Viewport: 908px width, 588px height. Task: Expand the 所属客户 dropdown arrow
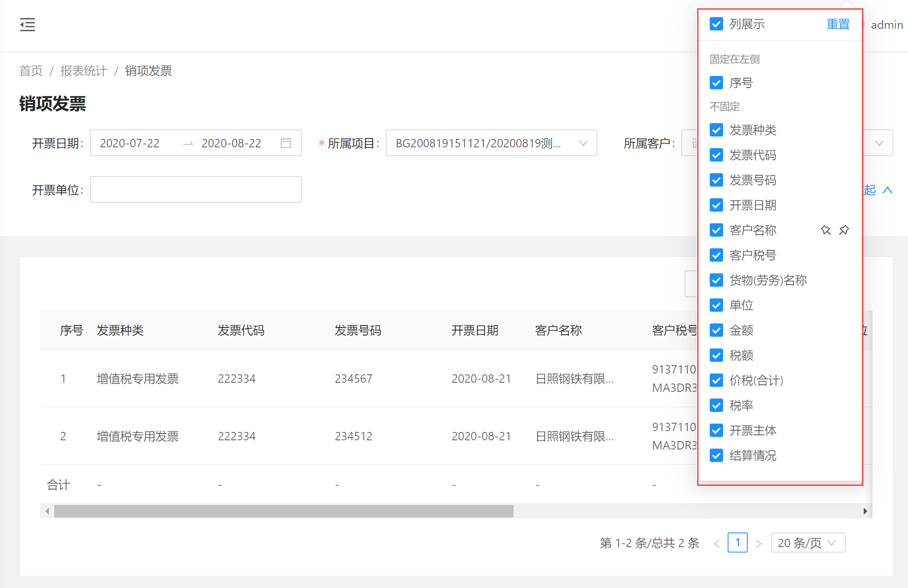coord(879,143)
